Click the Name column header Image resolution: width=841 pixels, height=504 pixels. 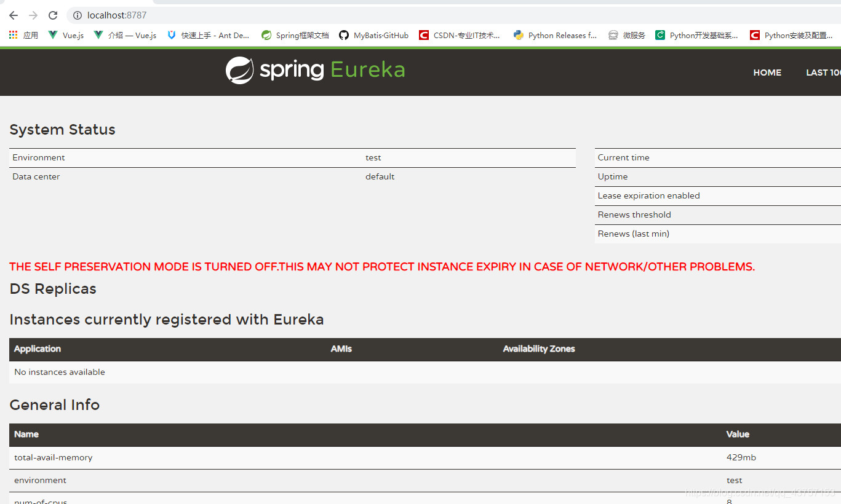click(x=26, y=434)
